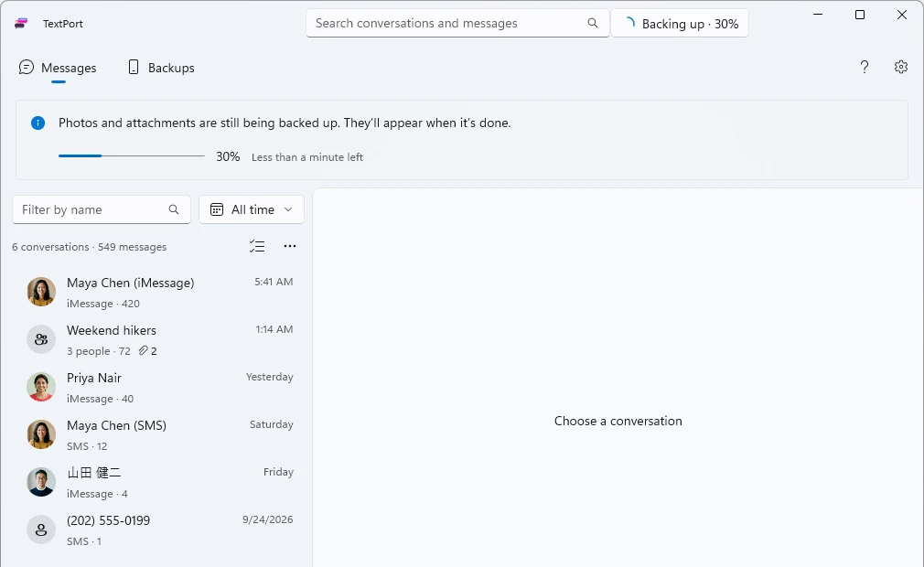Click the calendar icon in the All time filter

click(217, 209)
